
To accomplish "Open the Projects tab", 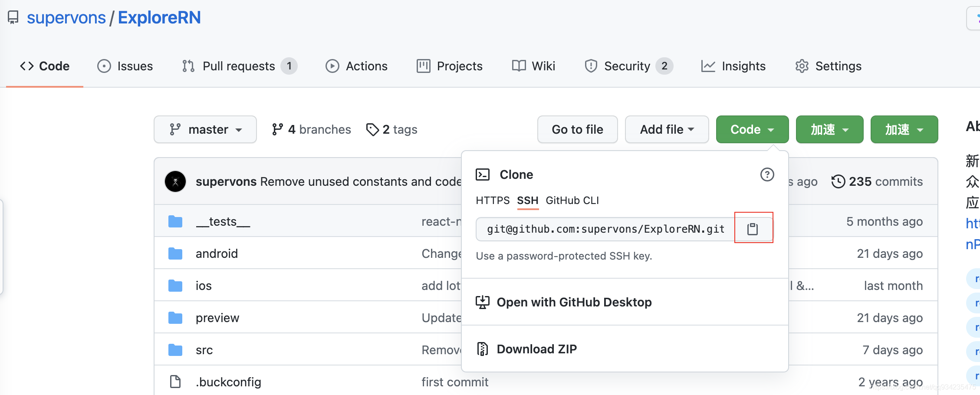I will [450, 66].
